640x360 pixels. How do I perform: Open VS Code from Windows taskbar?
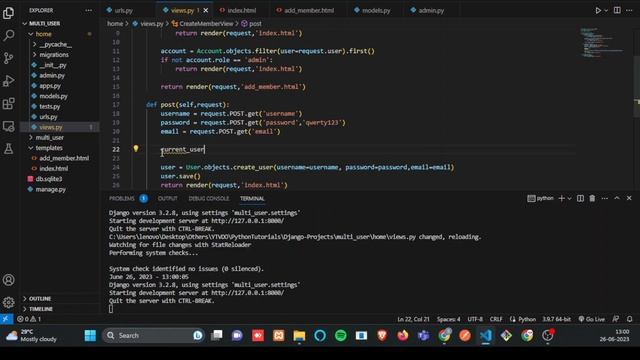pos(485,336)
